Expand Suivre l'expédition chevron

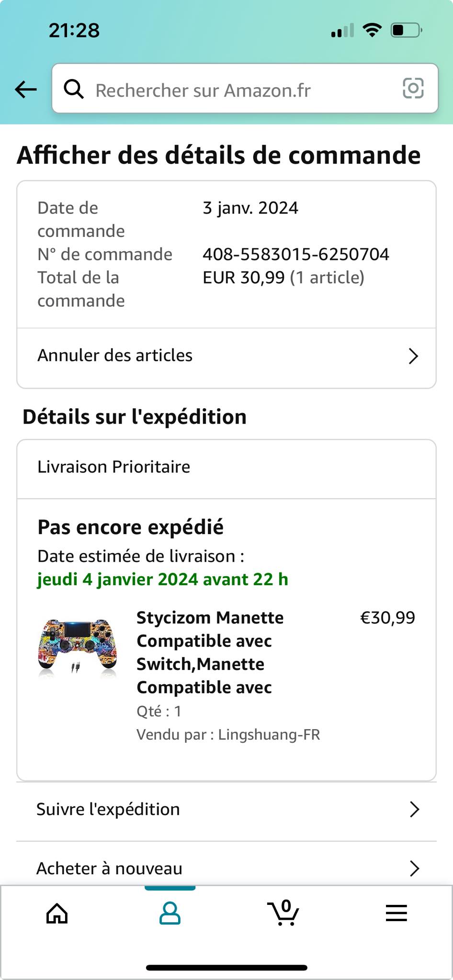[414, 809]
